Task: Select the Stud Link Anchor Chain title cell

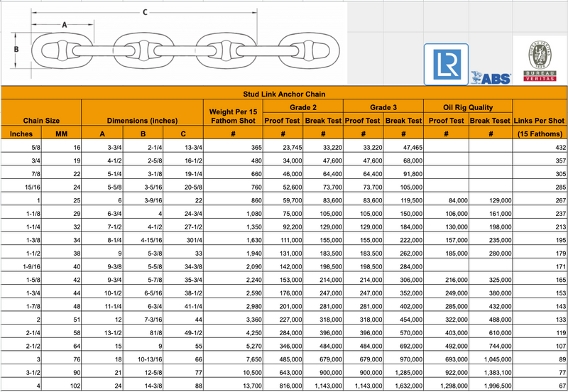Action: pyautogui.click(x=283, y=93)
